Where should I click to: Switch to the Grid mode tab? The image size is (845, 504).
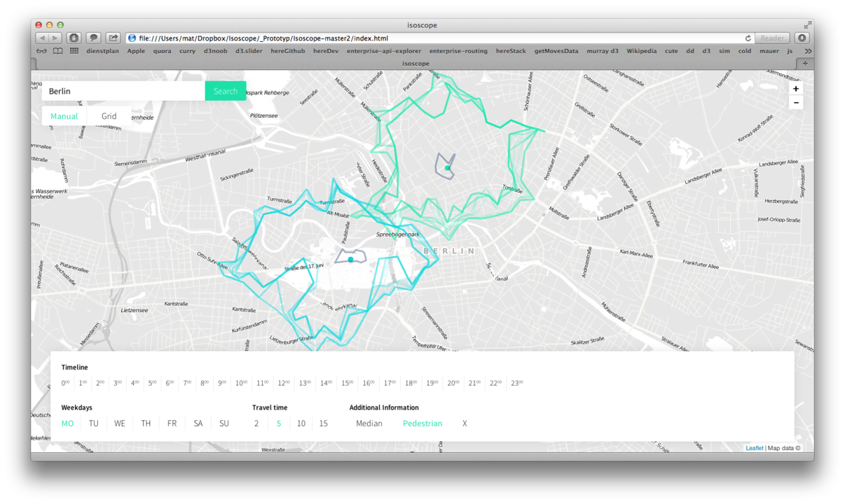point(109,116)
